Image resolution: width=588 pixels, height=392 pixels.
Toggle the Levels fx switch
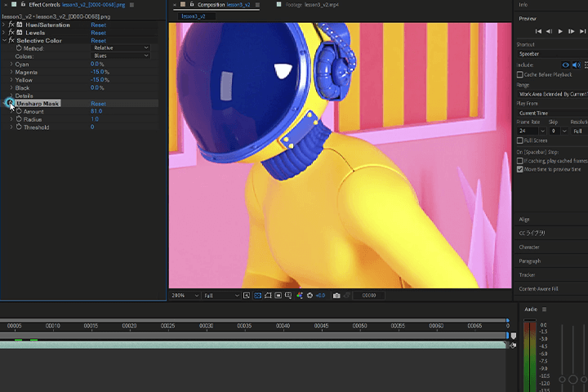pos(11,33)
